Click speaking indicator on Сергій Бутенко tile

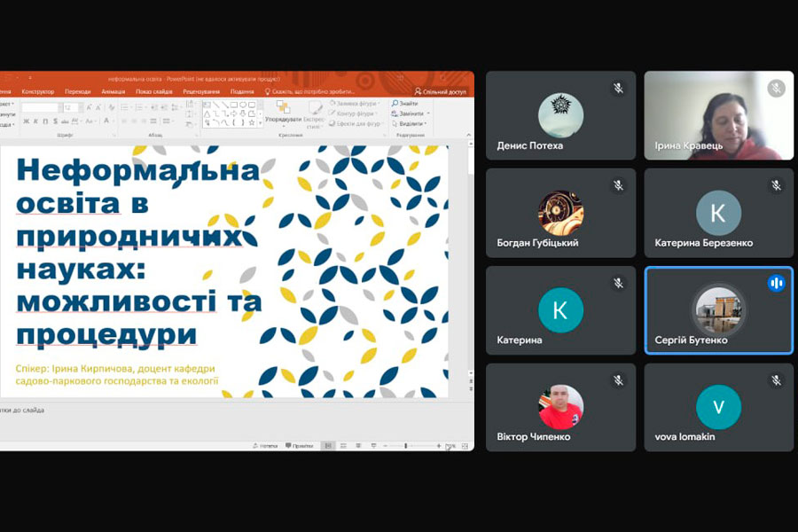pos(776,283)
